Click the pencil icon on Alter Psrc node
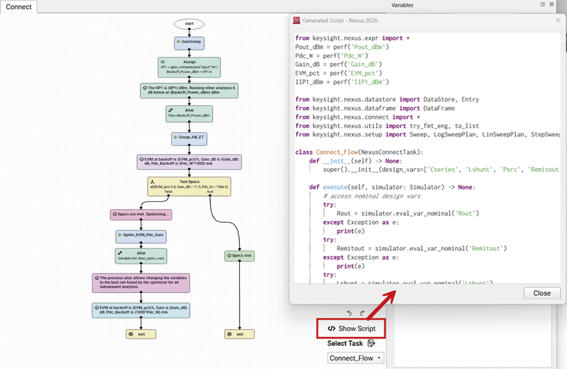567x369 pixels. point(170,110)
